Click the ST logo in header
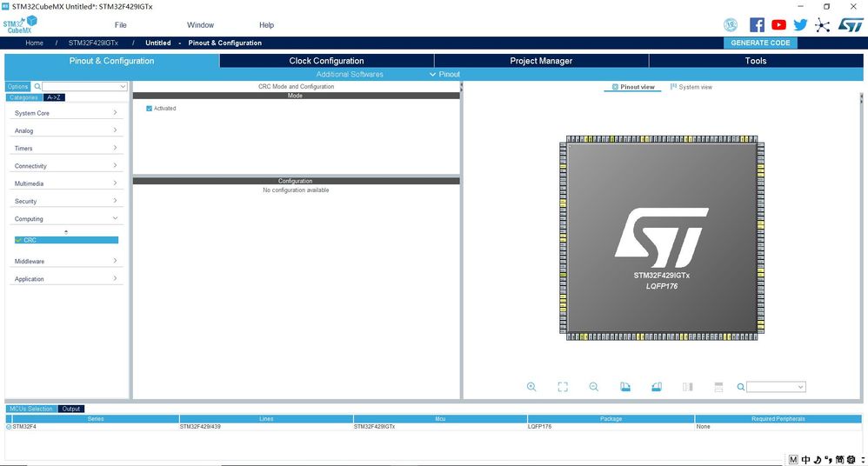868x466 pixels. click(x=851, y=25)
